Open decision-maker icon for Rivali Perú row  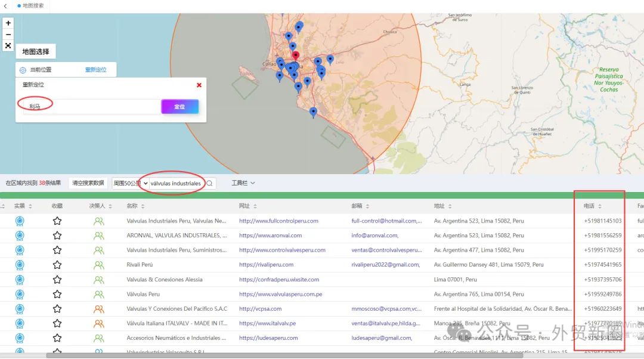[98, 265]
